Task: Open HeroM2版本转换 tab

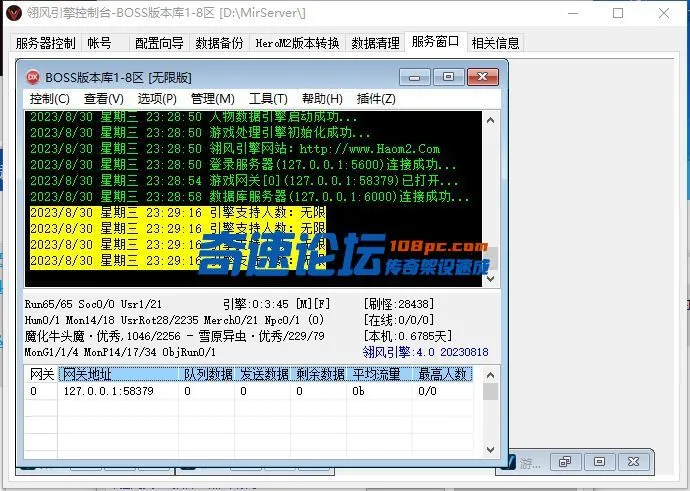Action: click(297, 43)
